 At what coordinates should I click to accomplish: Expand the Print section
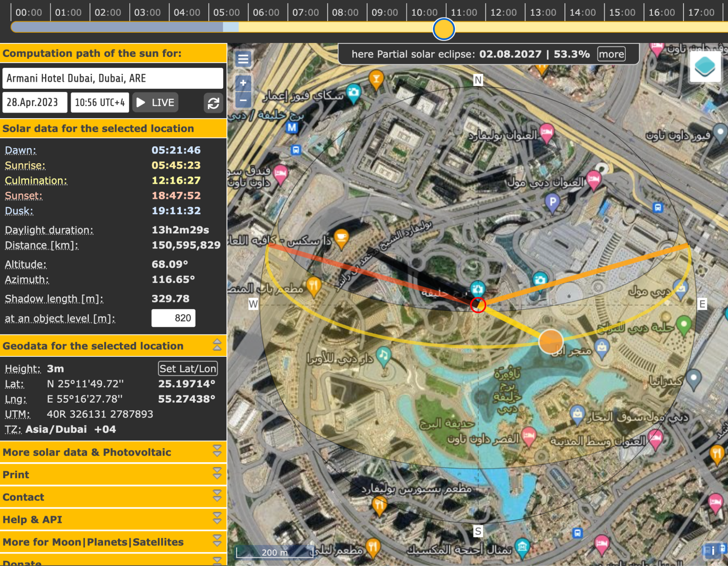[217, 474]
